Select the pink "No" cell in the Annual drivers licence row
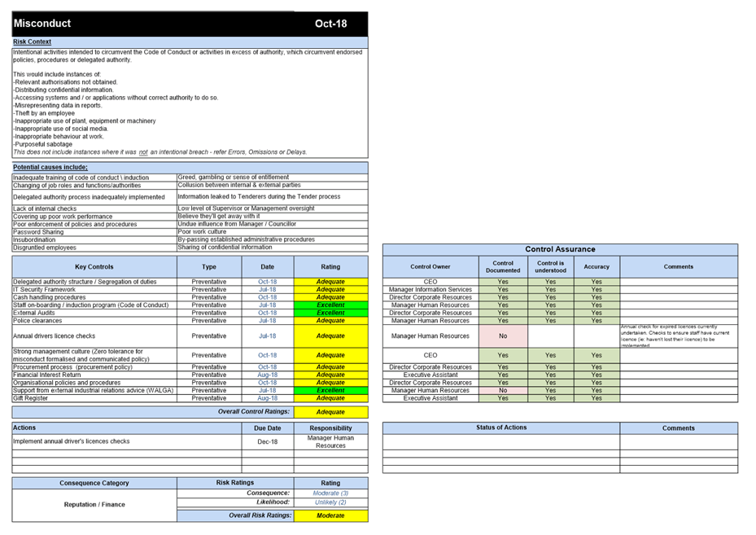Image resolution: width=756 pixels, height=535 pixels. click(x=503, y=335)
